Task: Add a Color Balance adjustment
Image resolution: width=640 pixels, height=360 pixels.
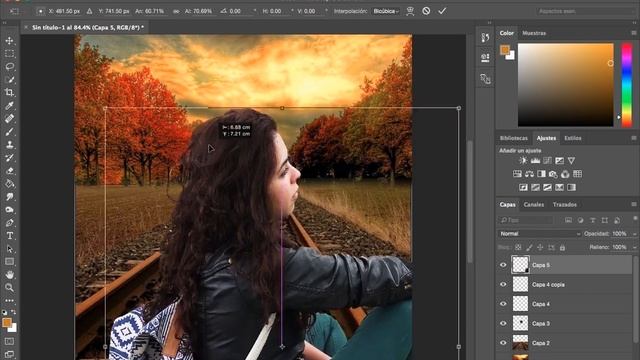Action: (x=529, y=174)
